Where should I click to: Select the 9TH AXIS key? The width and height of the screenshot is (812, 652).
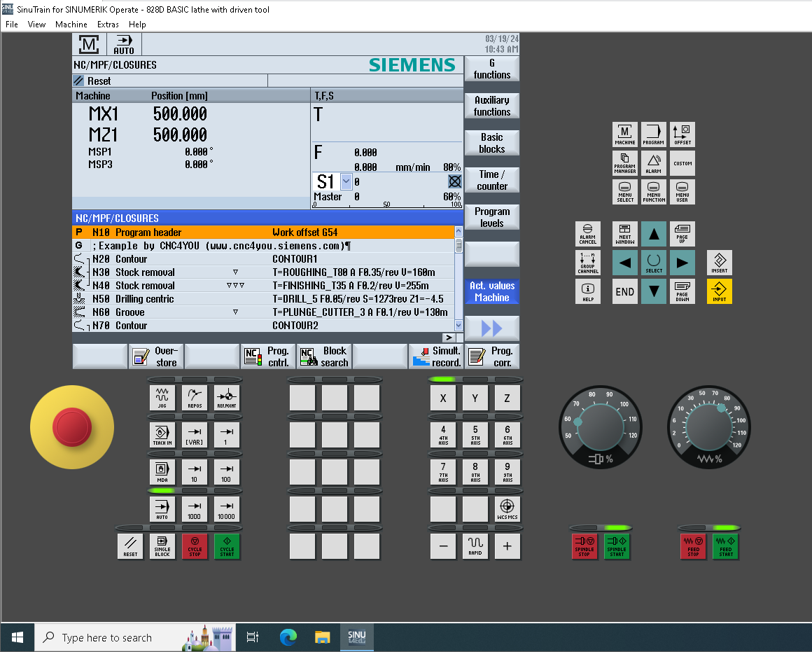[507, 472]
